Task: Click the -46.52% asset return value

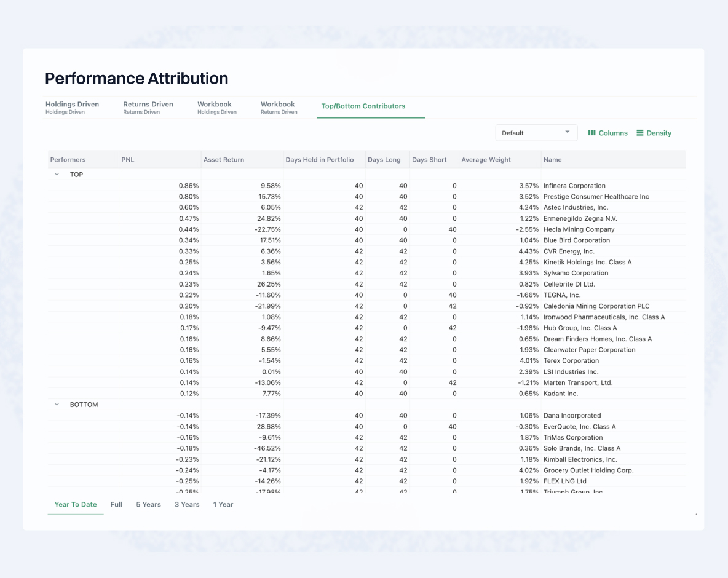Action: click(267, 448)
